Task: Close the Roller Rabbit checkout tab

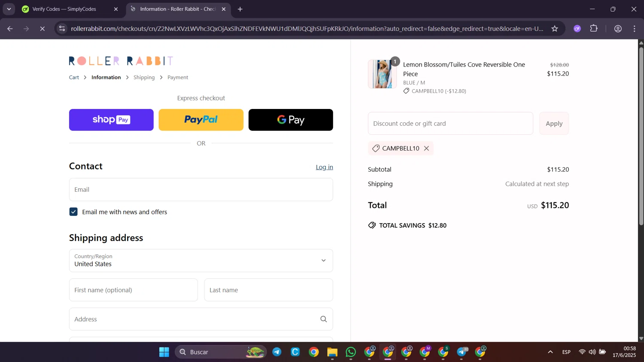Action: point(224,9)
